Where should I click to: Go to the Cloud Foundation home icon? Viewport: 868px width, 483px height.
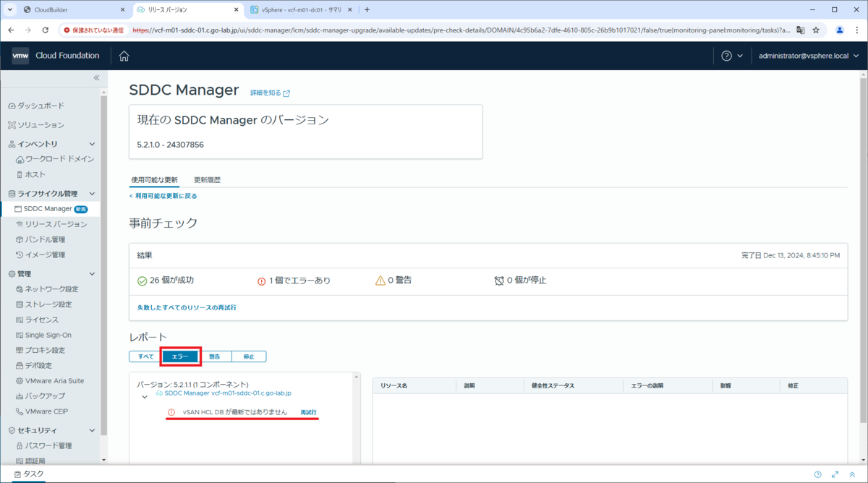coord(124,56)
